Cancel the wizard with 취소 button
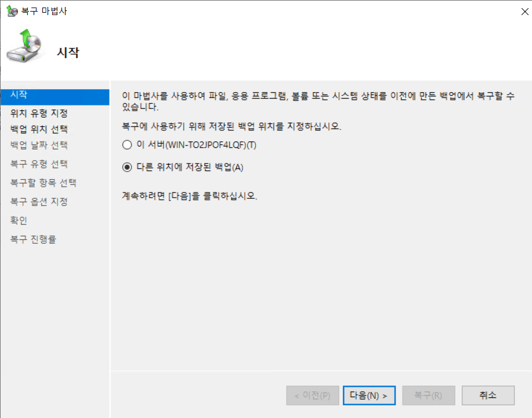532x418 pixels. 488,395
